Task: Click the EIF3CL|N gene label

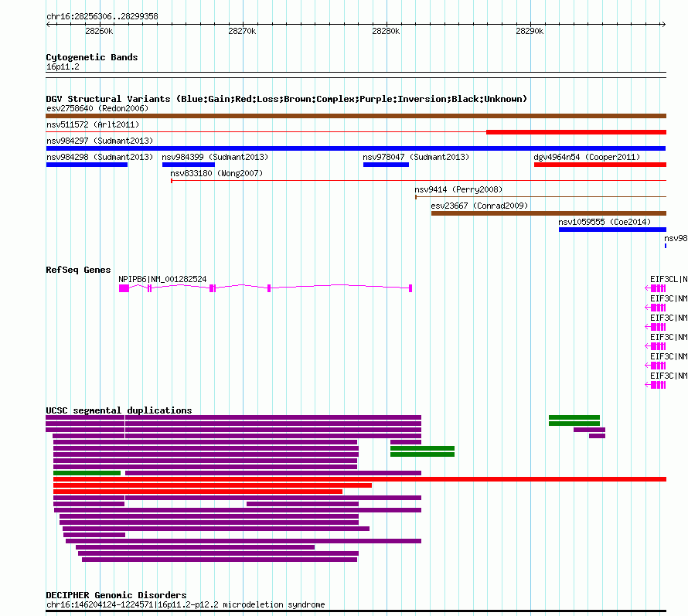Action: 669,279
